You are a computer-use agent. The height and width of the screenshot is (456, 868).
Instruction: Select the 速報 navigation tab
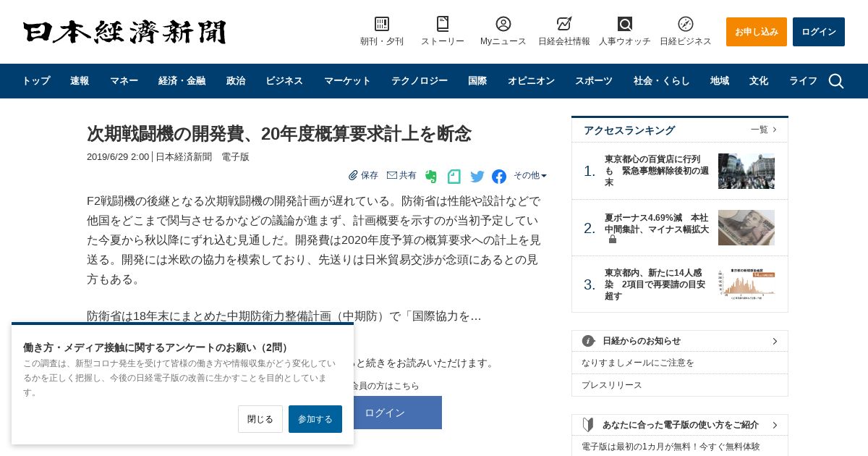[80, 81]
